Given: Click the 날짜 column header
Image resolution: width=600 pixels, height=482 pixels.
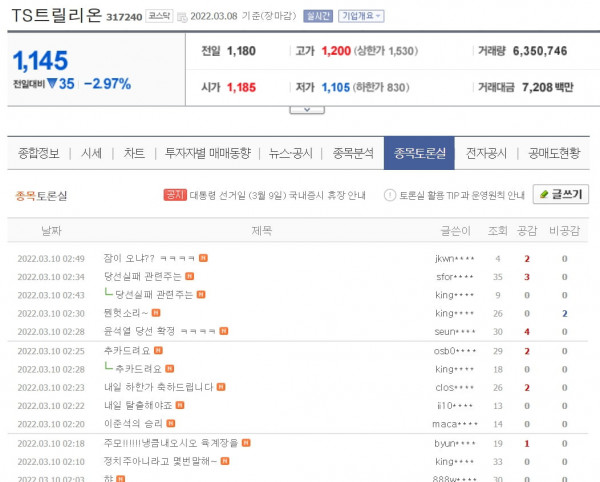Looking at the screenshot, I should point(51,231).
